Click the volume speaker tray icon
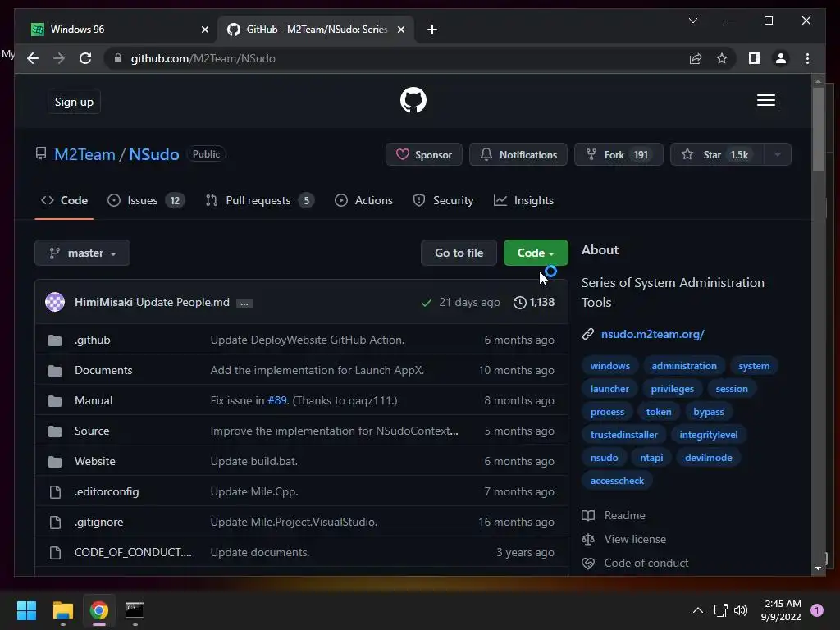The image size is (840, 630). click(741, 610)
